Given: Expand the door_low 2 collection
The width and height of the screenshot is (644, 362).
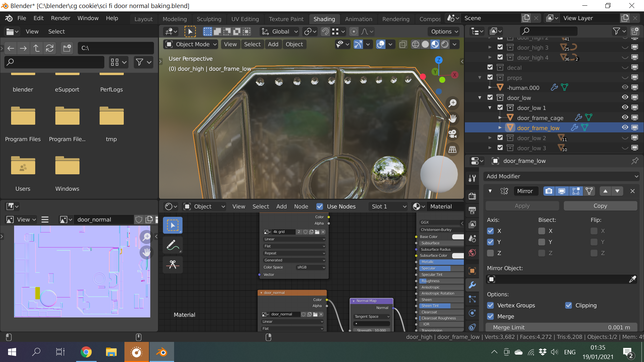Looking at the screenshot, I should tap(490, 138).
